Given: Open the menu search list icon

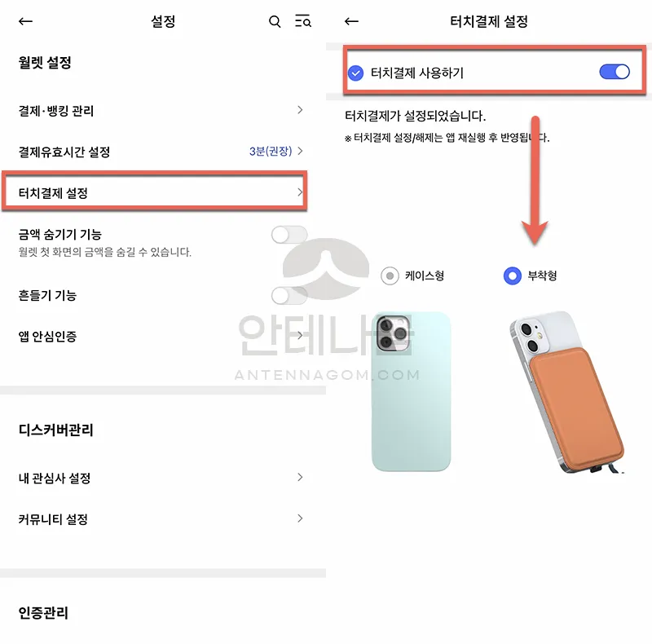Looking at the screenshot, I should pos(303,21).
